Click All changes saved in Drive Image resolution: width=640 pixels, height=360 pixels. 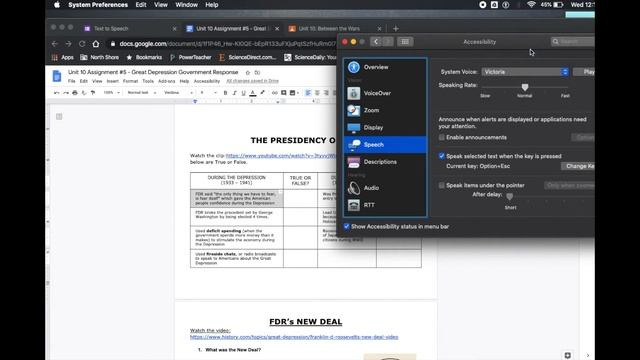pos(252,81)
